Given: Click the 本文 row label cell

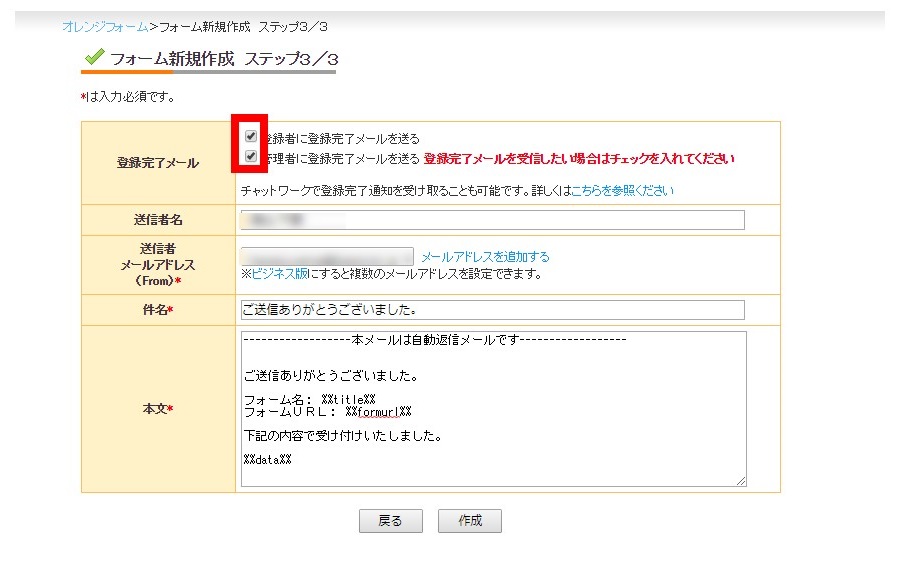Looking at the screenshot, I should click(x=158, y=409).
